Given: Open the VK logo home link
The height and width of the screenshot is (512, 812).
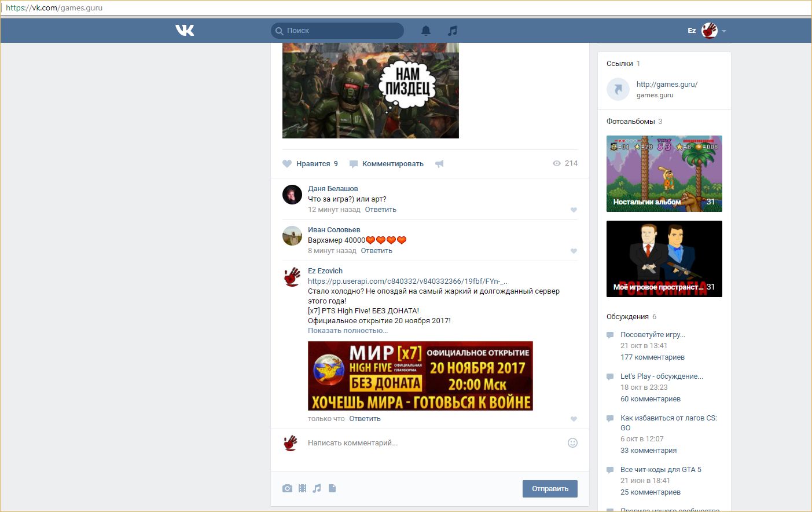Looking at the screenshot, I should coord(185,30).
